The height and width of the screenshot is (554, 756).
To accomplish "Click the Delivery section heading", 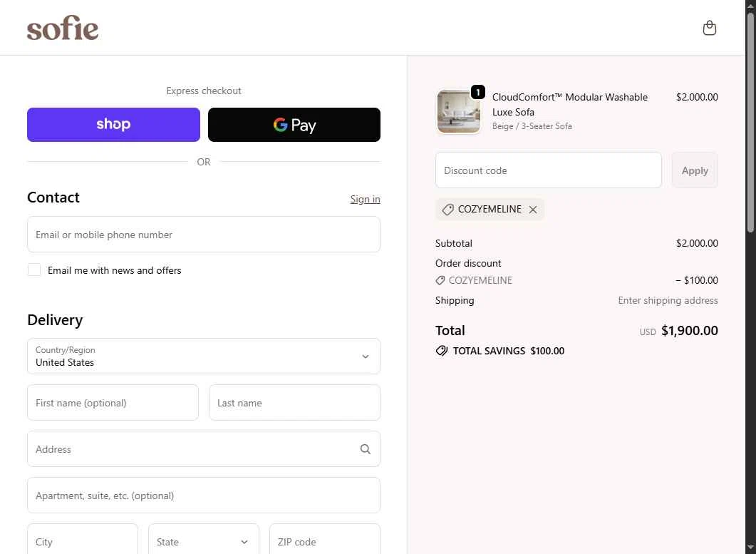I will 55,320.
